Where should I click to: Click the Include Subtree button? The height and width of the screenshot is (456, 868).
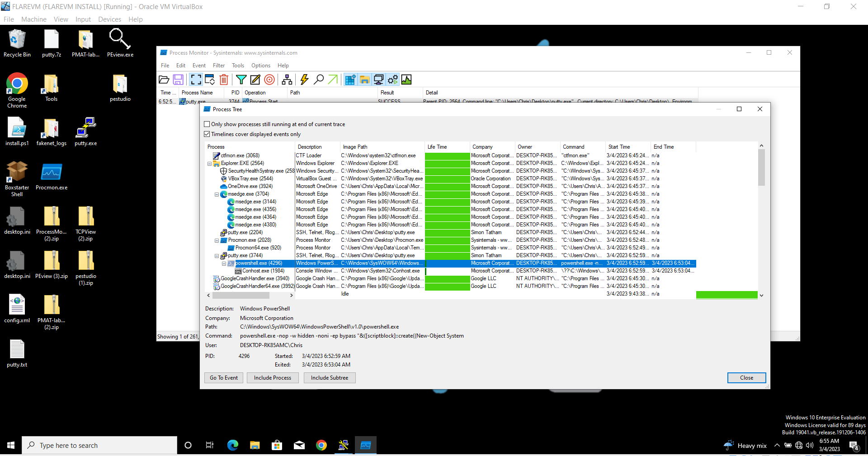tap(330, 378)
